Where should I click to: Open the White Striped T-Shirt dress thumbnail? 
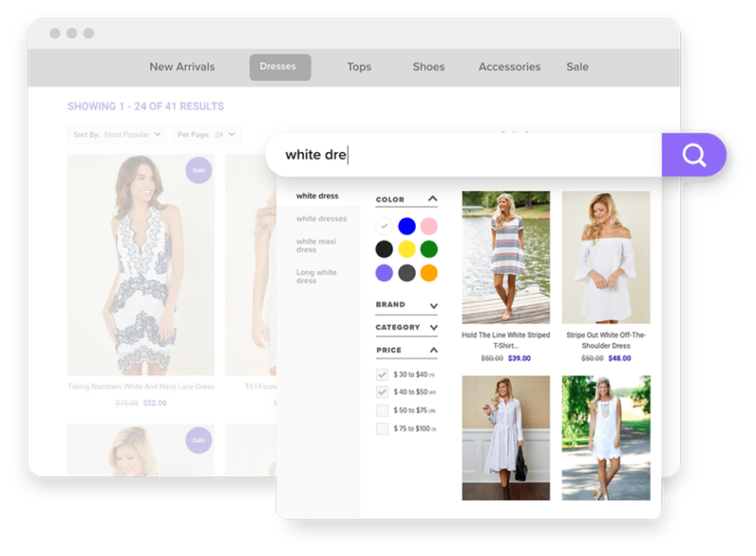coord(506,257)
